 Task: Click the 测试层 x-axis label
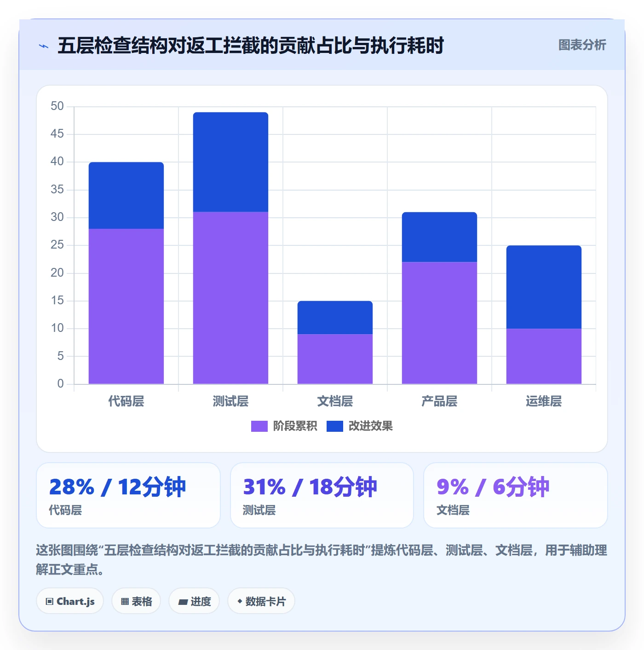pyautogui.click(x=230, y=401)
